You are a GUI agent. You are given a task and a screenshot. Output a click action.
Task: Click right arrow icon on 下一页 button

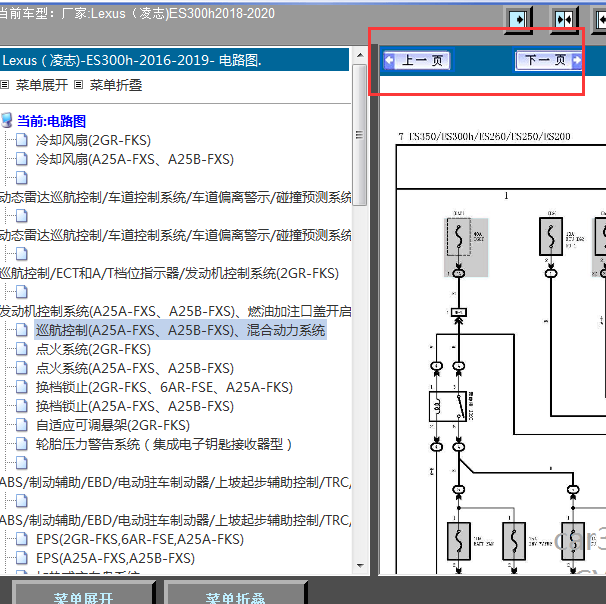tap(577, 60)
